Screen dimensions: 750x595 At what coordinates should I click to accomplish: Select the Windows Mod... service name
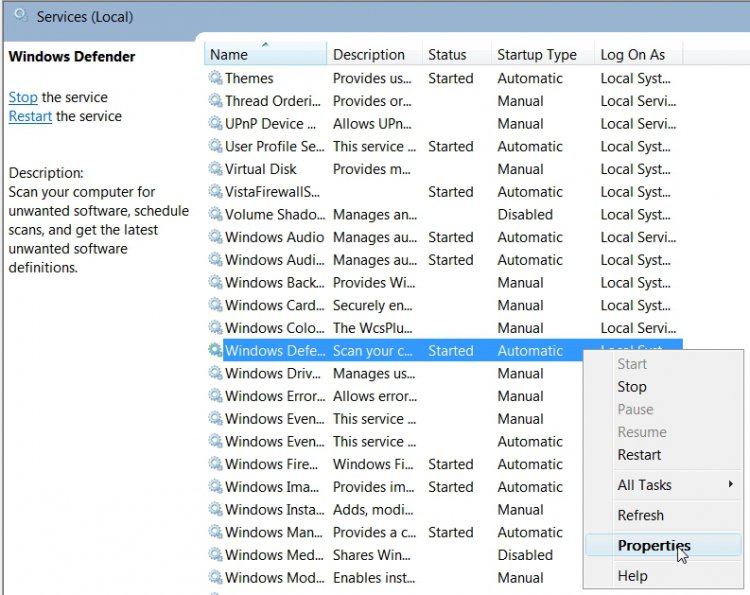pyautogui.click(x=275, y=578)
